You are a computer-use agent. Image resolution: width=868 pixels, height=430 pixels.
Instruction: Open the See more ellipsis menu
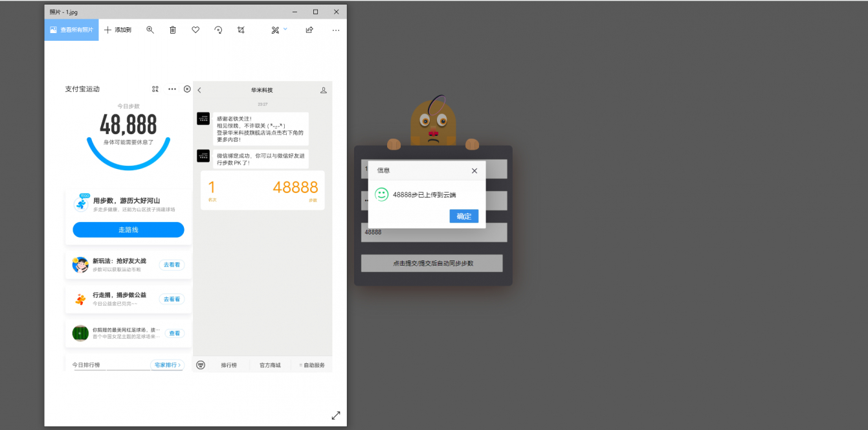(335, 30)
